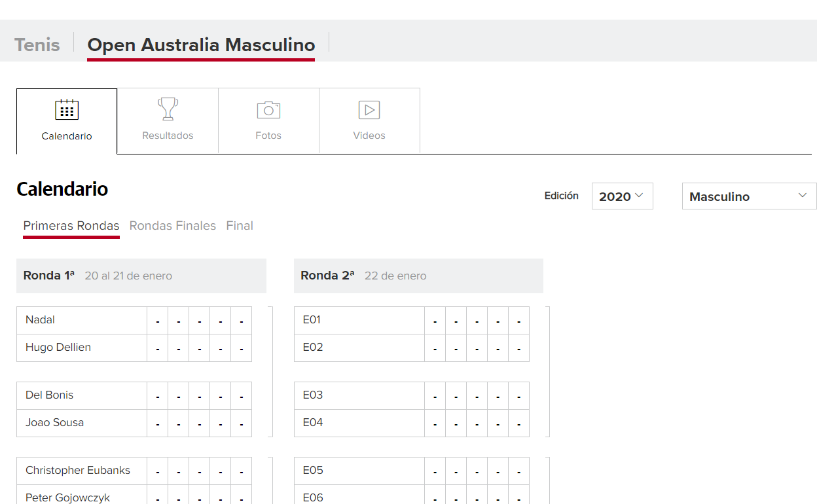Switch to Rondas Finales tab
Screen dimensions: 817x504
pos(173,226)
